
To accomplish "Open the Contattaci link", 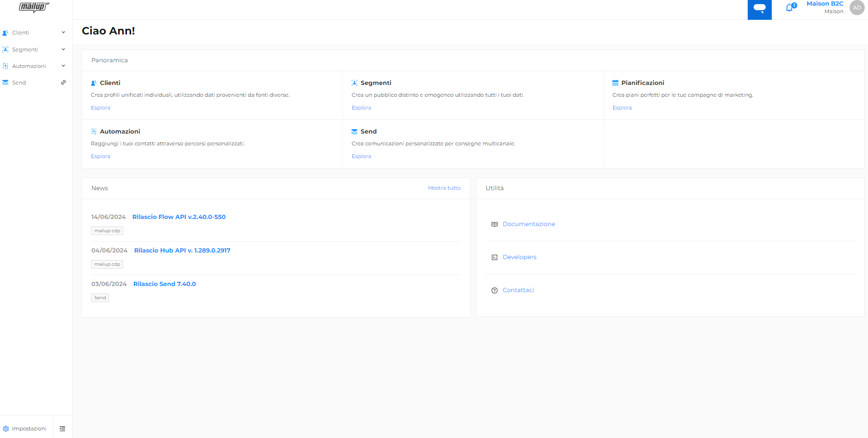I will click(x=518, y=290).
